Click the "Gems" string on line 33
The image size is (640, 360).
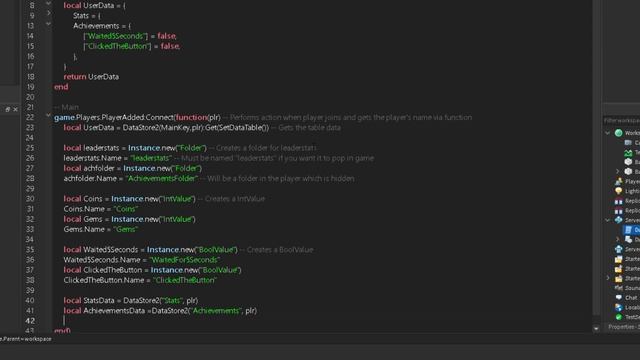[125, 229]
